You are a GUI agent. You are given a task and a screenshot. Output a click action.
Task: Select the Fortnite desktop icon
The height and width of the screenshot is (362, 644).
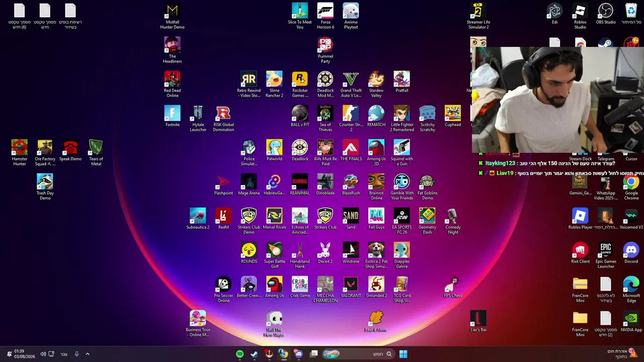click(x=172, y=116)
